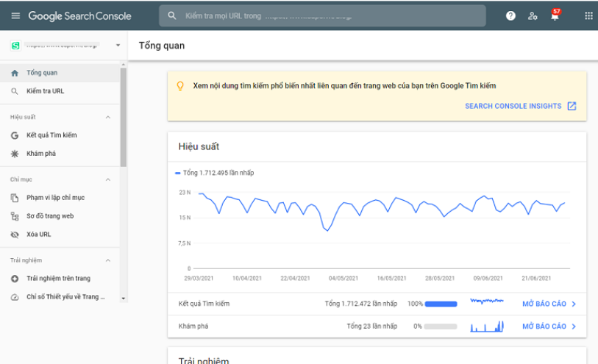Viewport: 598px width, 364px height.
Task: Click Tổng 1.712.472 lần nhấp text
Action: click(x=360, y=304)
